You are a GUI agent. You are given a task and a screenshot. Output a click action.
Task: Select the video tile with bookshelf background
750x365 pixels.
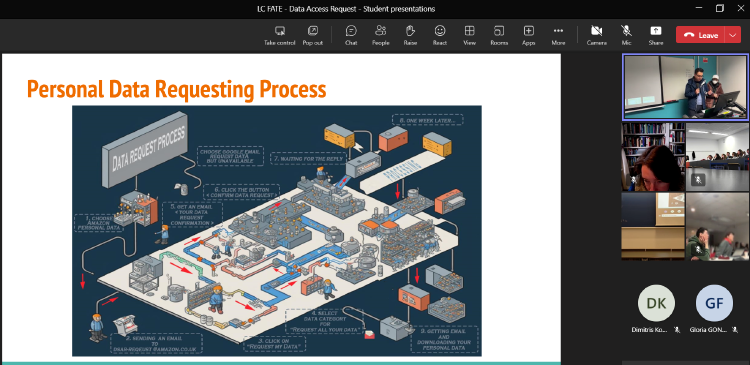653,156
